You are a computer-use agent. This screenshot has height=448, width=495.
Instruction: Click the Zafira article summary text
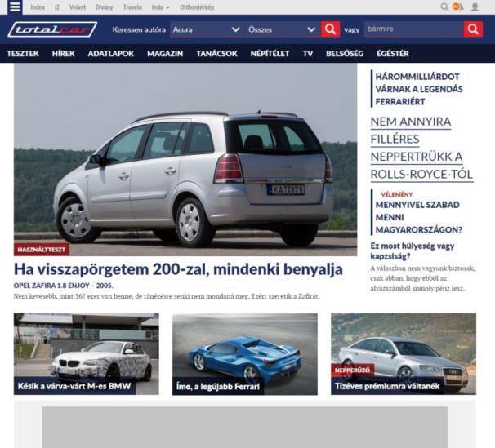pyautogui.click(x=167, y=296)
